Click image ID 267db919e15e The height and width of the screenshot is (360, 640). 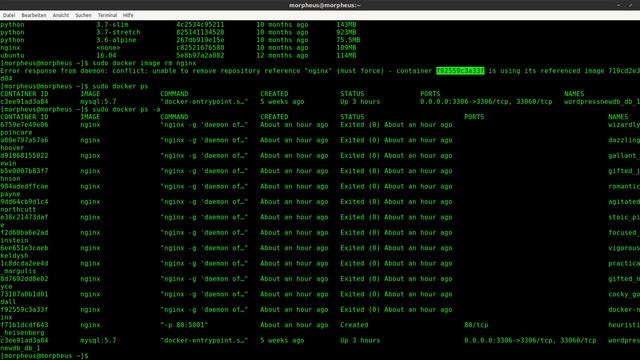point(200,40)
